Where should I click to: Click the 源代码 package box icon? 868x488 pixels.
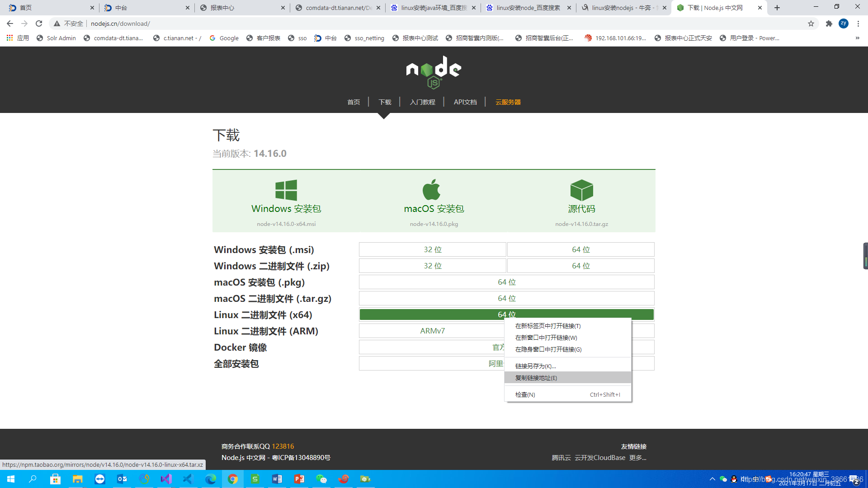(x=581, y=189)
